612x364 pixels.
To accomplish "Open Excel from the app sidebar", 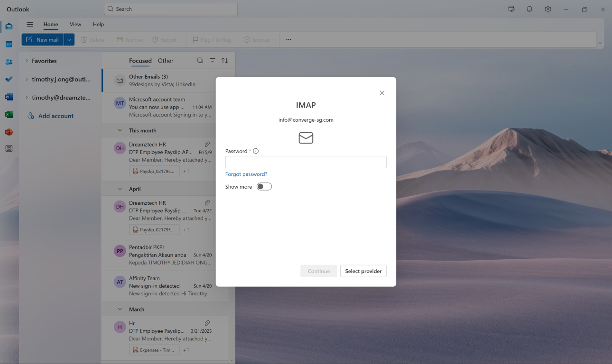I will (9, 114).
